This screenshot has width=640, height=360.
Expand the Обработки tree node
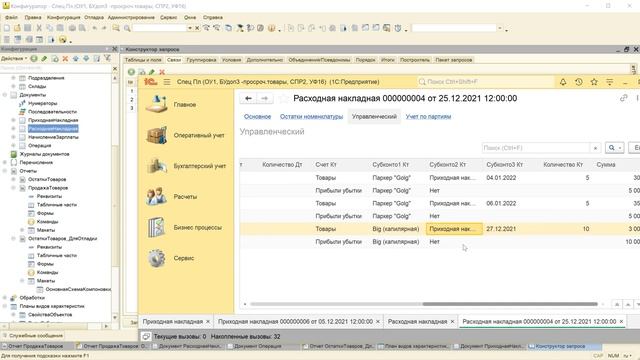[5, 298]
